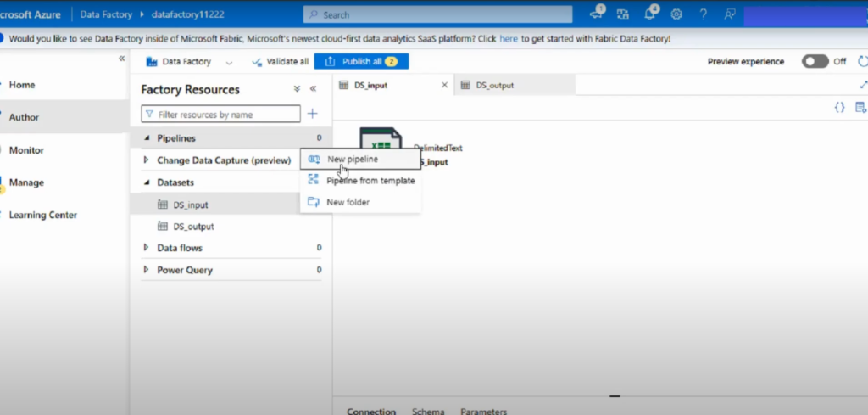This screenshot has width=868, height=415.
Task: Click Data Factory breadcrumb link
Action: tap(106, 14)
